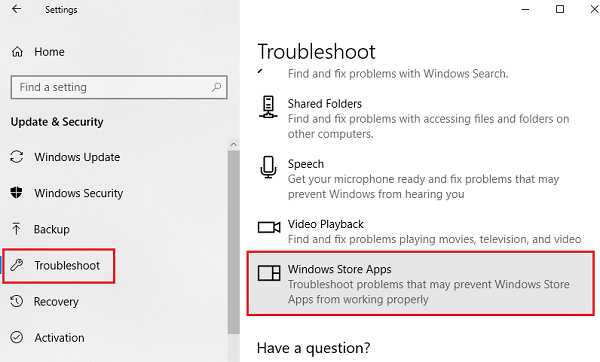Click the Windows Security shield icon
The width and height of the screenshot is (600, 362).
click(16, 193)
